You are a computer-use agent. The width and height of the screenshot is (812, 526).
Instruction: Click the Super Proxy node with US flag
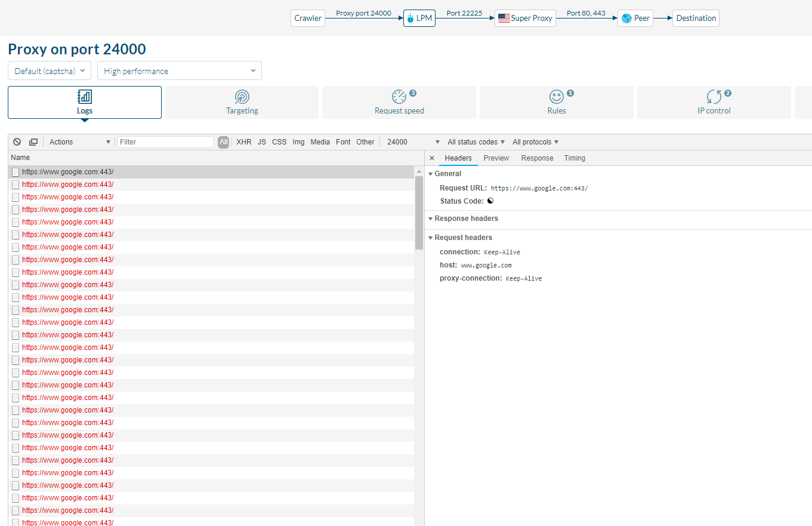coord(525,19)
